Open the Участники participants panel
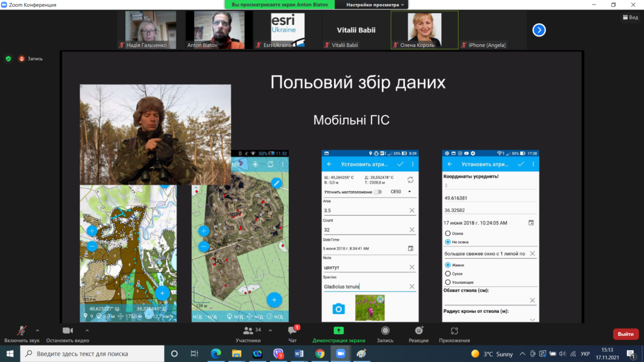This screenshot has height=362, width=644. [248, 334]
